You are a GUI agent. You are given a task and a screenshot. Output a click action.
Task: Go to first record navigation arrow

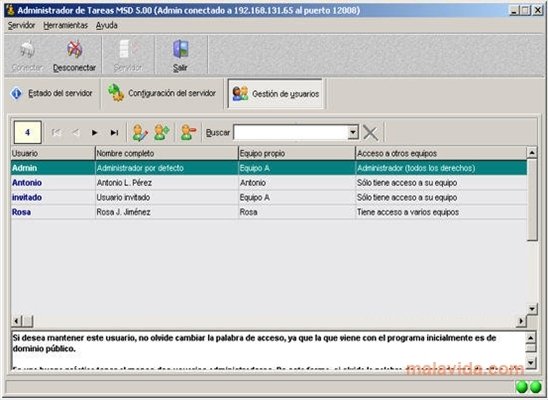(x=56, y=132)
